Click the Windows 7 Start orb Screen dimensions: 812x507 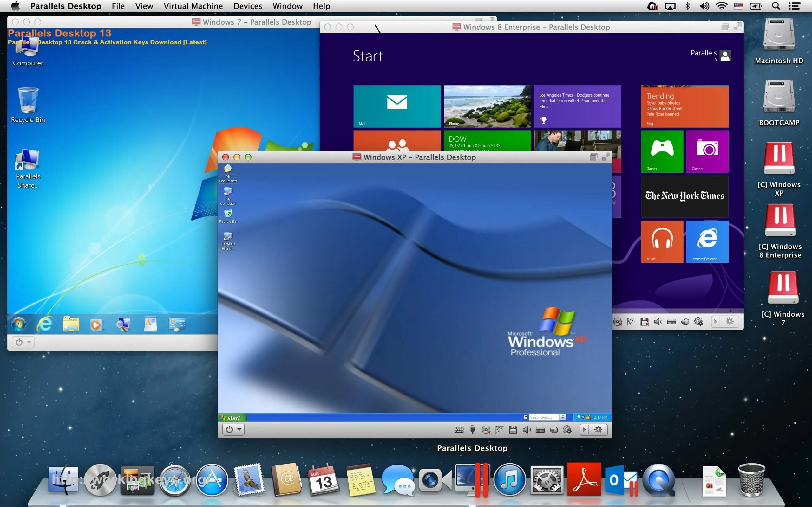[x=18, y=324]
